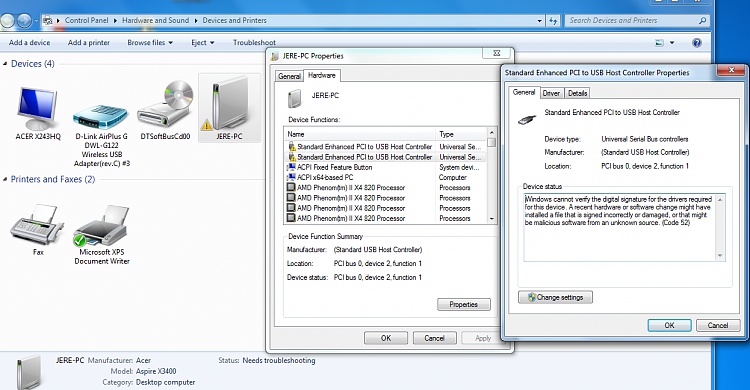The width and height of the screenshot is (750, 390).
Task: Click Cancel in controller properties dialog
Action: tap(718, 325)
